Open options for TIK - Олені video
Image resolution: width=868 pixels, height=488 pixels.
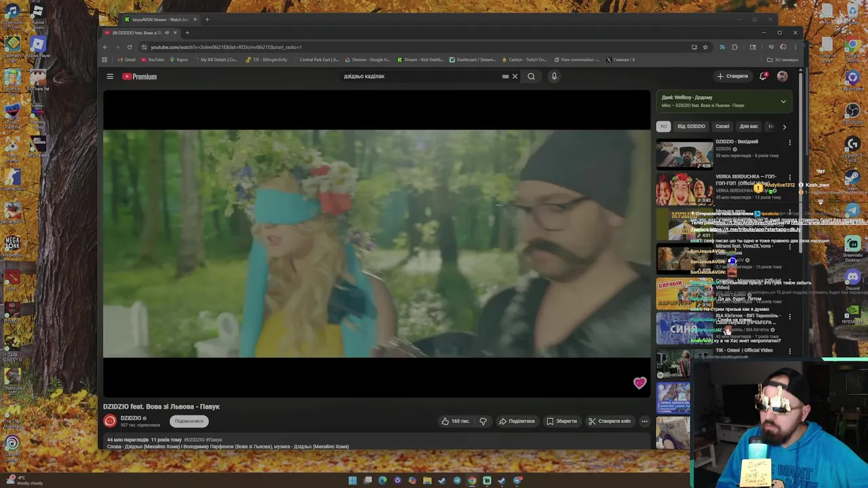coord(789,351)
